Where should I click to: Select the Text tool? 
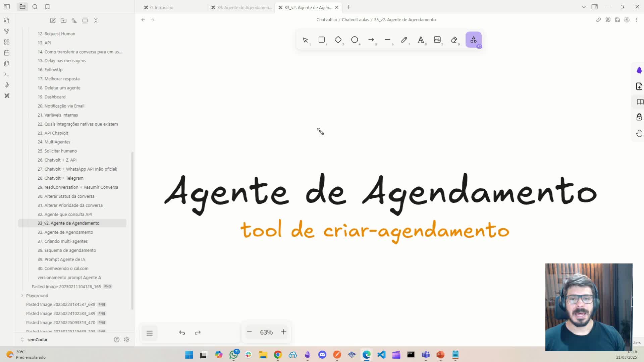(x=421, y=40)
